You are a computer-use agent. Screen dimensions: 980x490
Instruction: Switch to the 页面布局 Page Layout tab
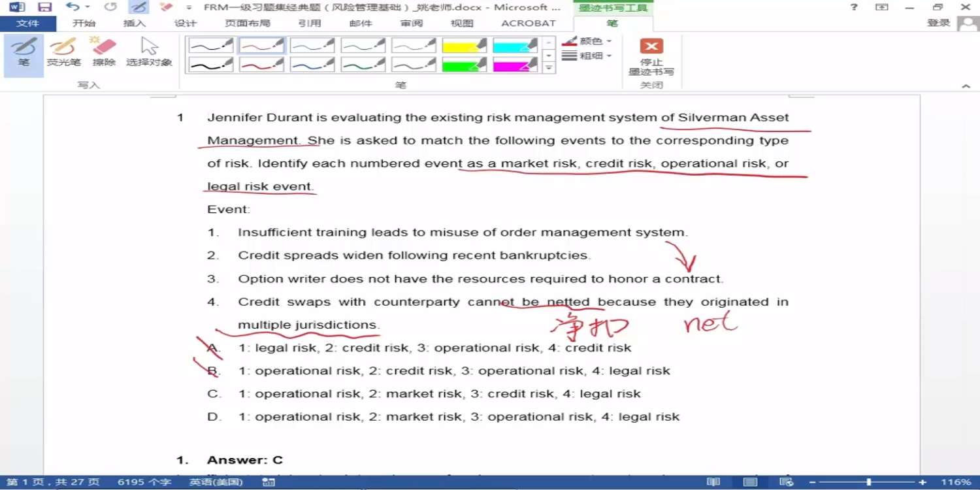247,24
